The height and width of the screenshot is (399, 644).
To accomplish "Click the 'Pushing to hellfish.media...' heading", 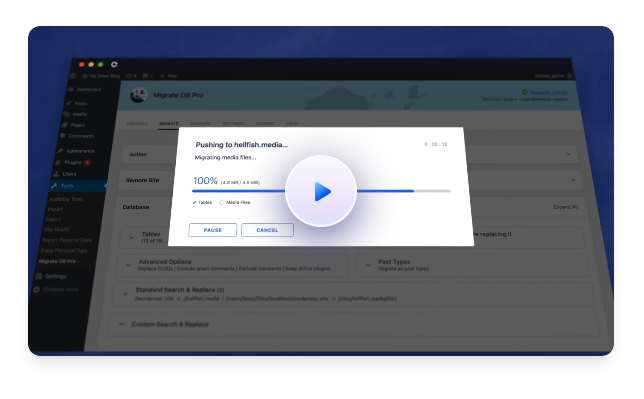I will [242, 145].
